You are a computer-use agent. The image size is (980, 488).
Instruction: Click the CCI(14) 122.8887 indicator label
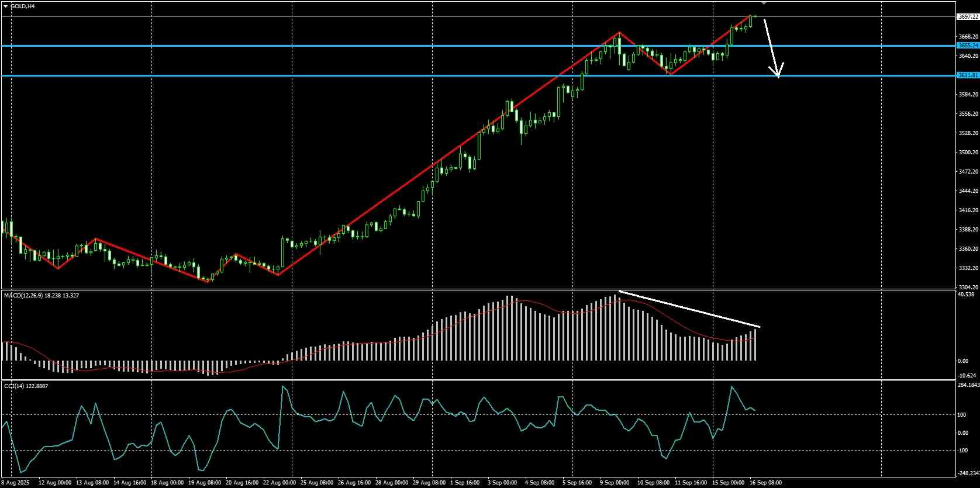pyautogui.click(x=26, y=386)
